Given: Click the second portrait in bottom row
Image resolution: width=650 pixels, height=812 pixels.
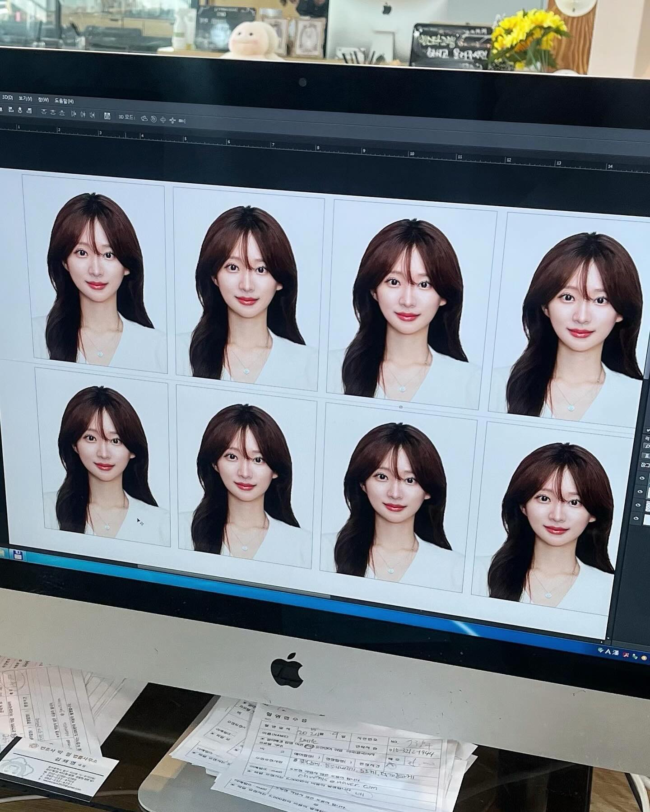Looking at the screenshot, I should 246,478.
